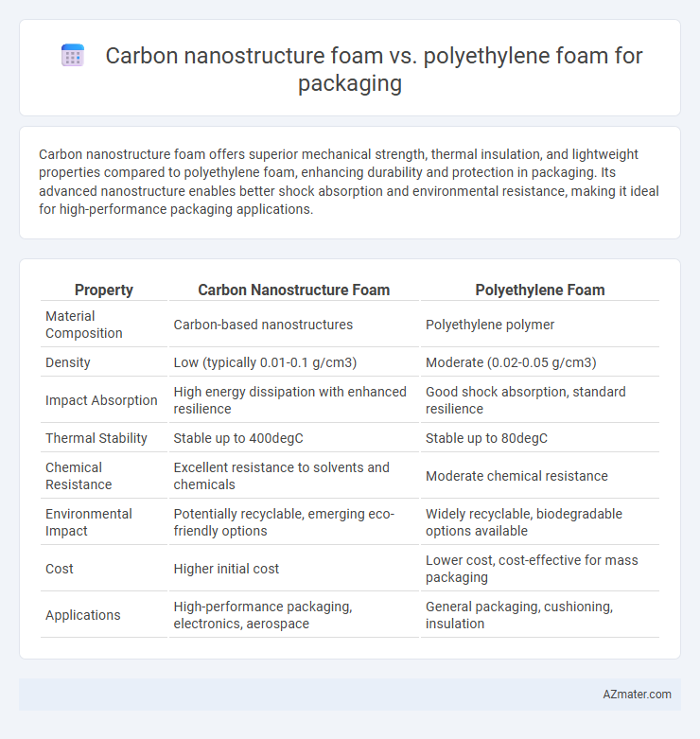Screen dimensions: 700x739
Task: Click the 'Potentially recyclable, emerging eco-friendly options' cell
Action: tap(293, 521)
